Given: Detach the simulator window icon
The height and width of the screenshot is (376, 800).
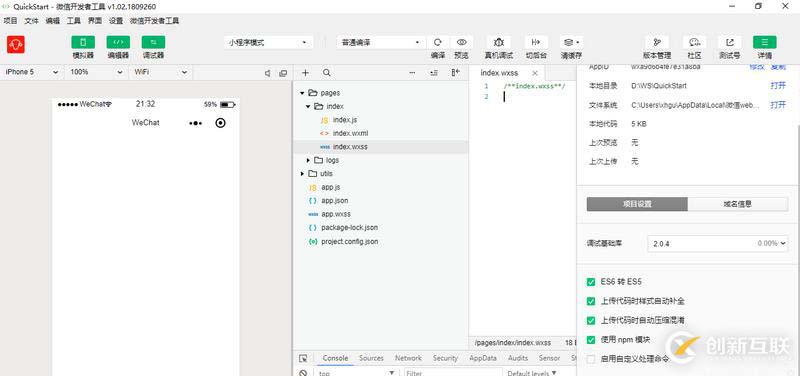Looking at the screenshot, I should [x=283, y=73].
